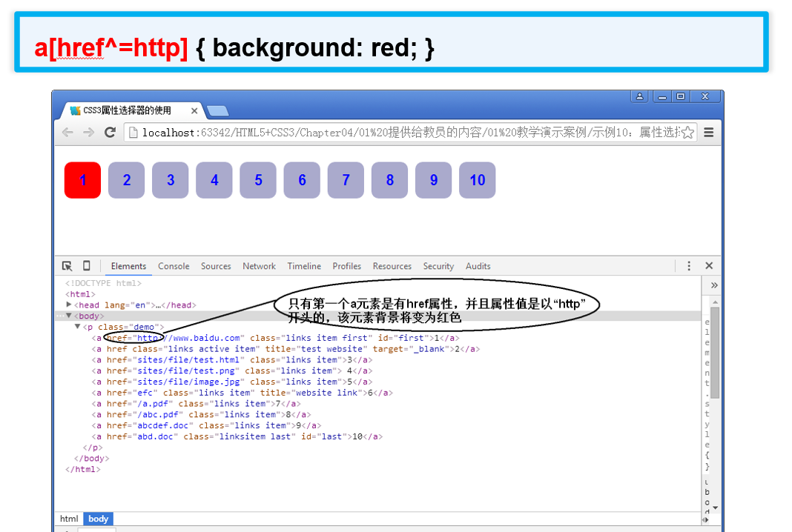Bookmark page with star icon
This screenshot has height=532, width=792.
pos(687,133)
